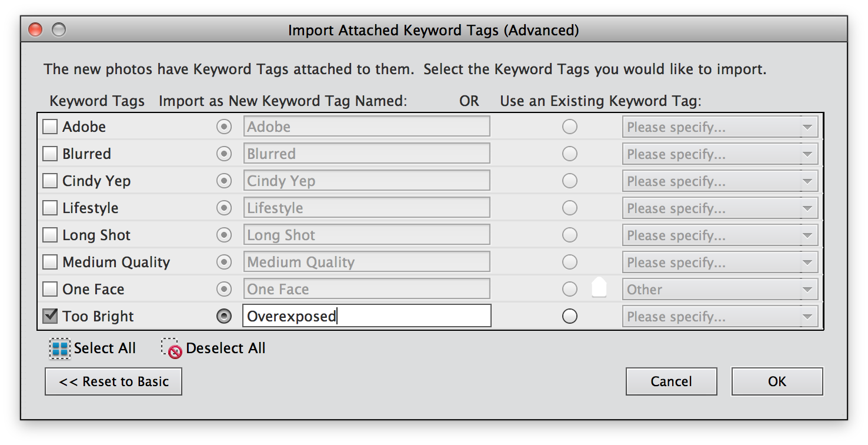This screenshot has width=868, height=445.
Task: Choose existing tag radio for Cindy Yep
Action: pos(569,181)
